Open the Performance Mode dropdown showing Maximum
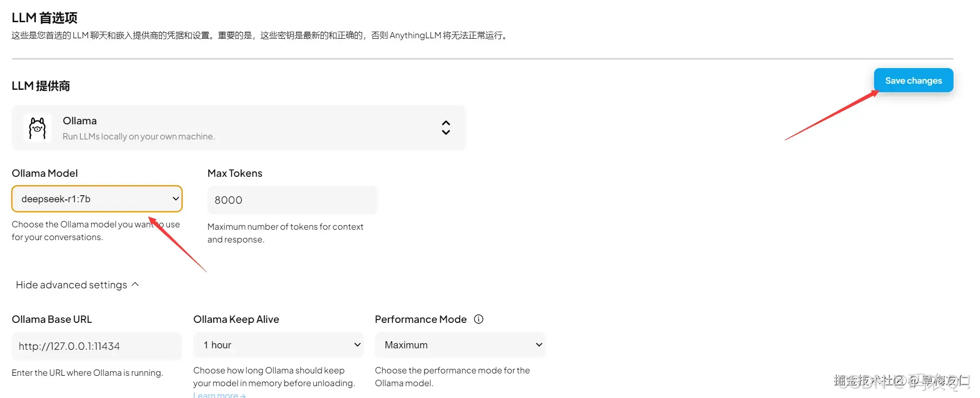The image size is (980, 398). (460, 345)
